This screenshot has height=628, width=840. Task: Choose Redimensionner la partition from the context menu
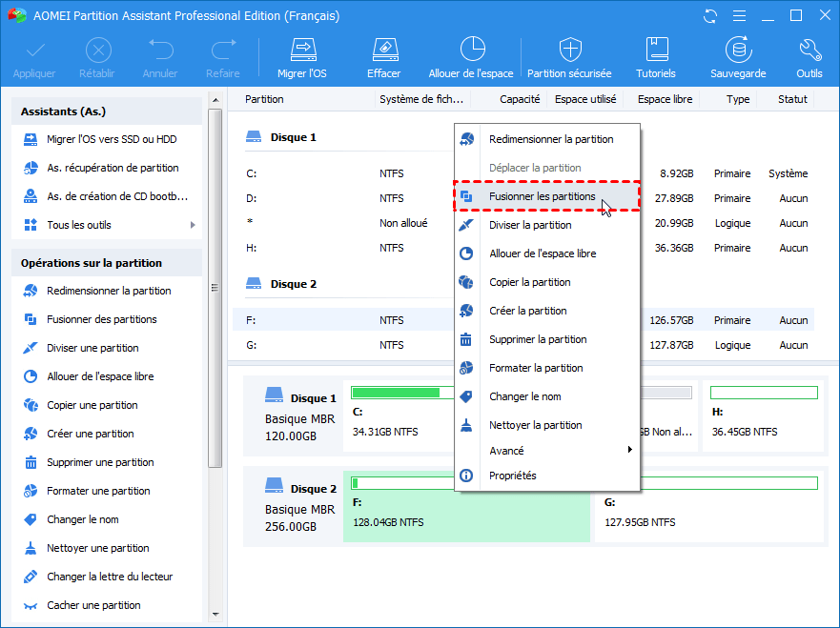547,139
